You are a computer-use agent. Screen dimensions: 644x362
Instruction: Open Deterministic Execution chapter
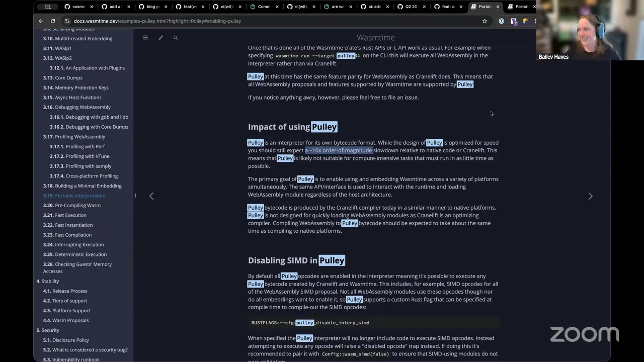(x=74, y=254)
